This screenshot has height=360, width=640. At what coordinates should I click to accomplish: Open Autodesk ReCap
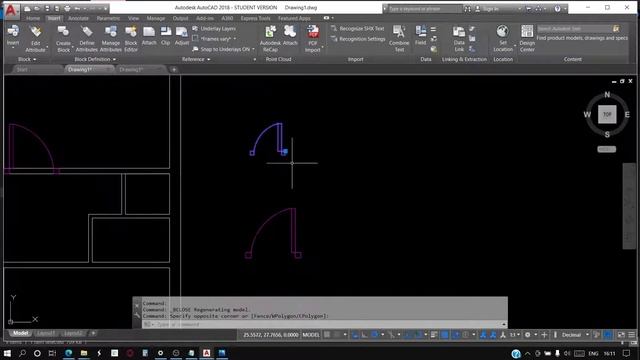270,39
